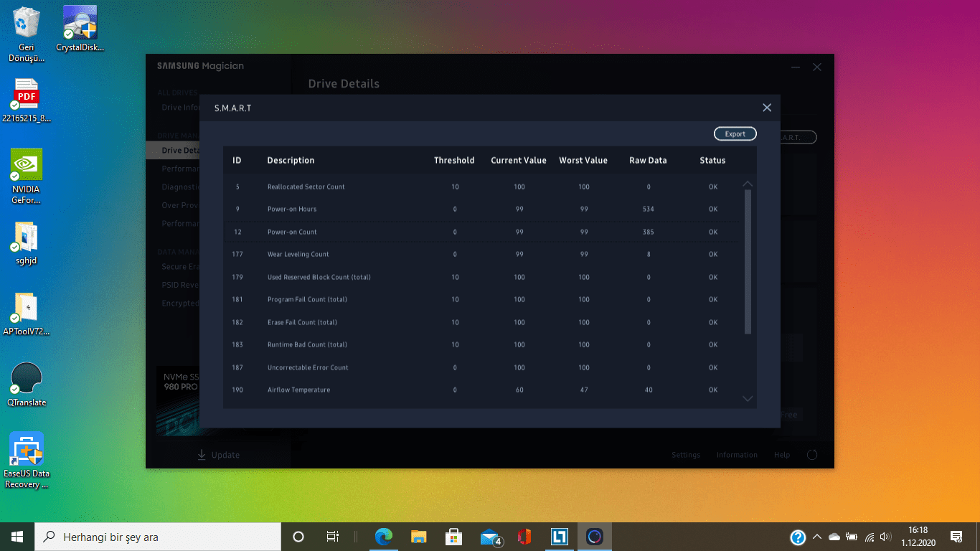Click the Description column header
Screen dimensions: 980x551
coord(291,160)
